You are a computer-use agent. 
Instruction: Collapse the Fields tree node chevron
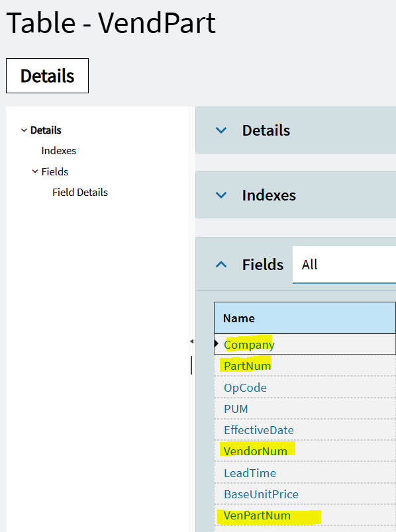coord(34,171)
